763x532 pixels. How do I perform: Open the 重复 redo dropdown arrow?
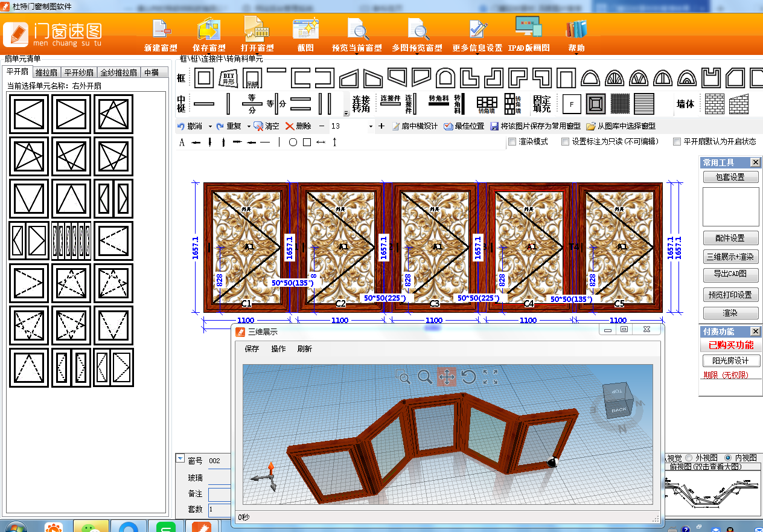(247, 126)
